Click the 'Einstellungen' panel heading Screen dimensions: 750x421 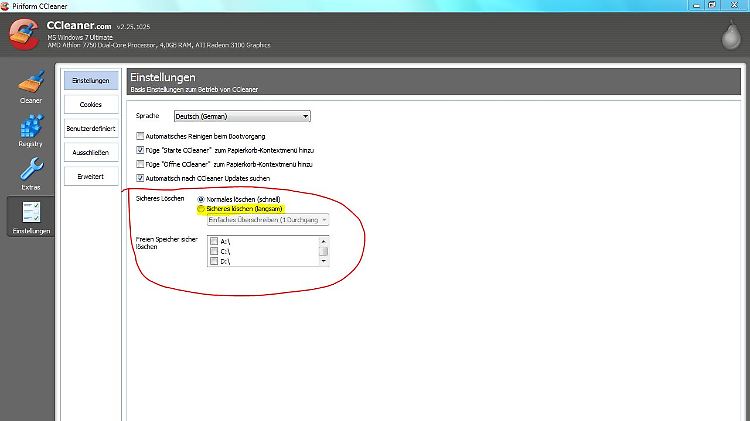pyautogui.click(x=163, y=78)
